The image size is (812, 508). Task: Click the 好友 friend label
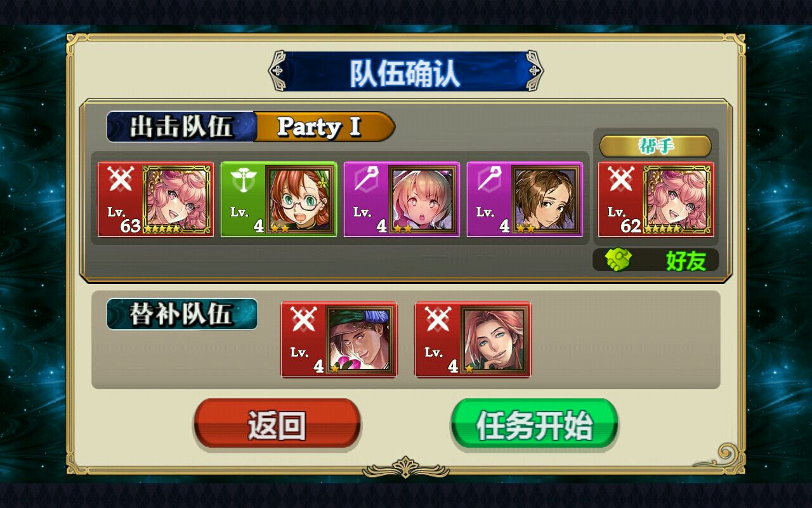coord(686,261)
